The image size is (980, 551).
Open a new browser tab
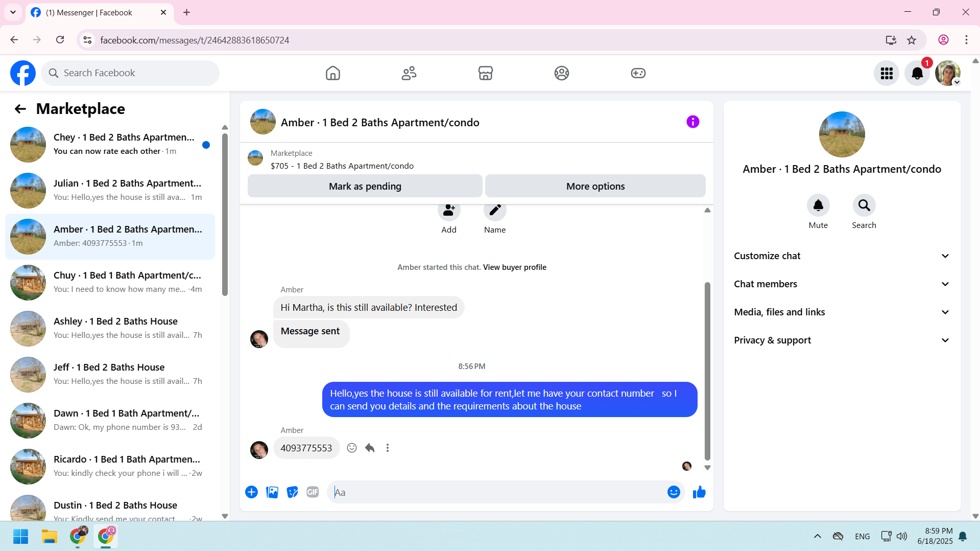coord(186,12)
